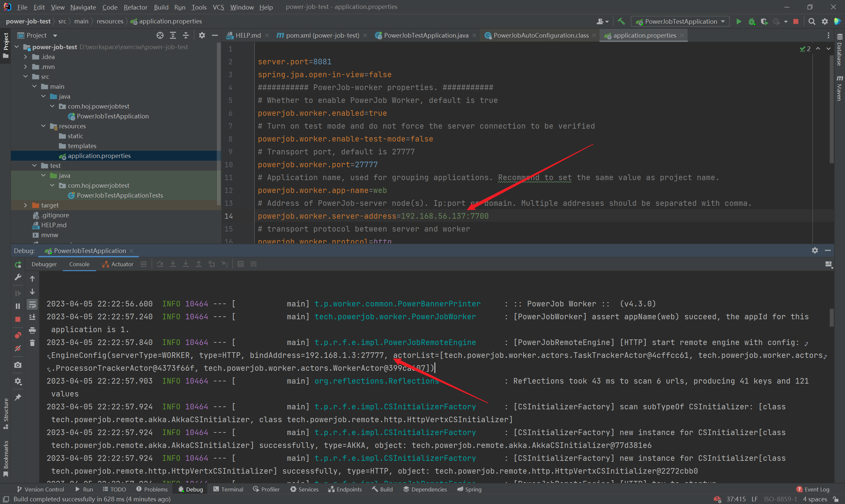Toggle Scroll to End of console
845x504 pixels.
32,317
